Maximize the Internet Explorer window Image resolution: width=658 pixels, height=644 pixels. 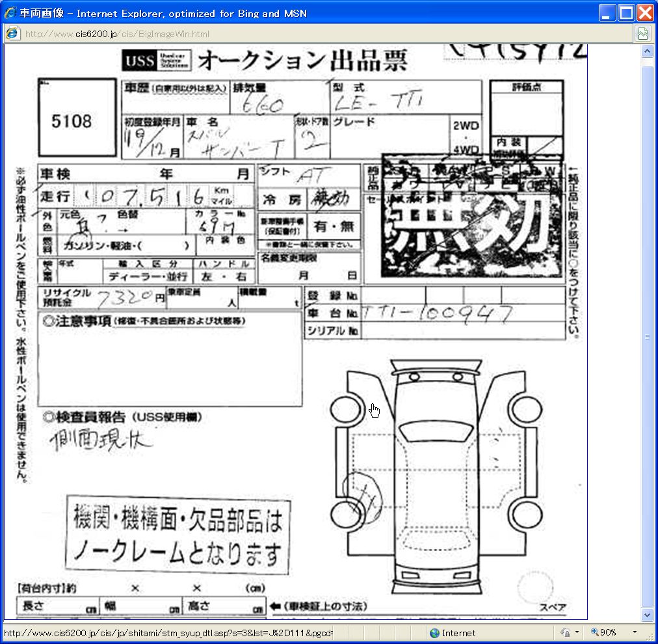pos(626,12)
